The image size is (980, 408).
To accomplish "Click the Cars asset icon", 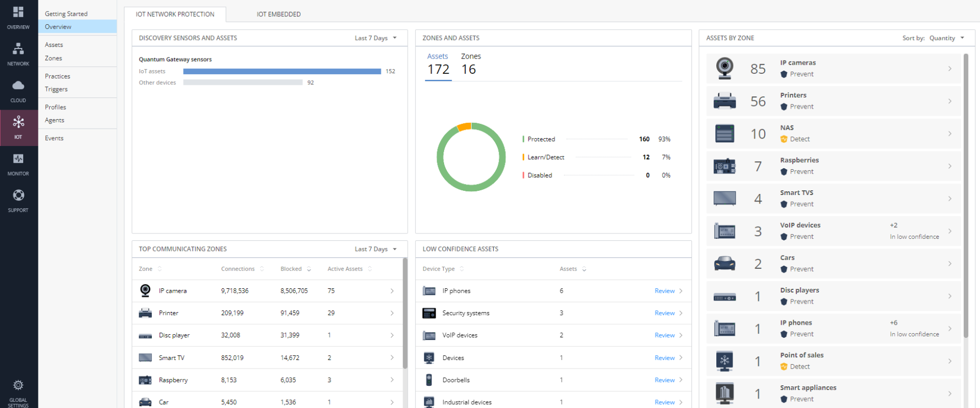I will [x=725, y=264].
